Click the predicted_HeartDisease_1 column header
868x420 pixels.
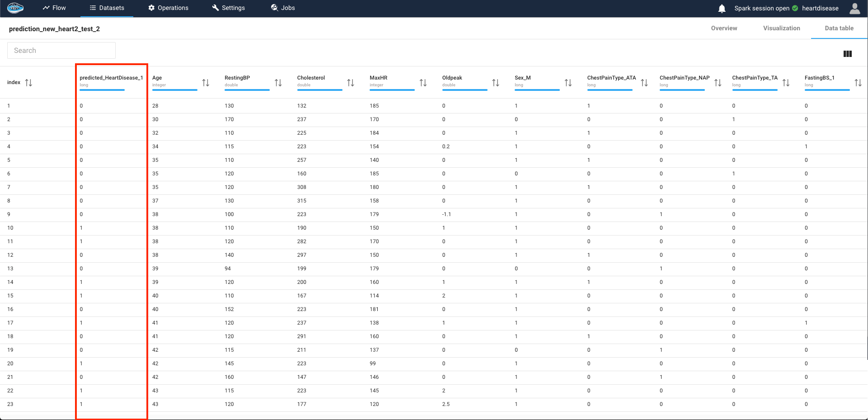[x=111, y=78]
